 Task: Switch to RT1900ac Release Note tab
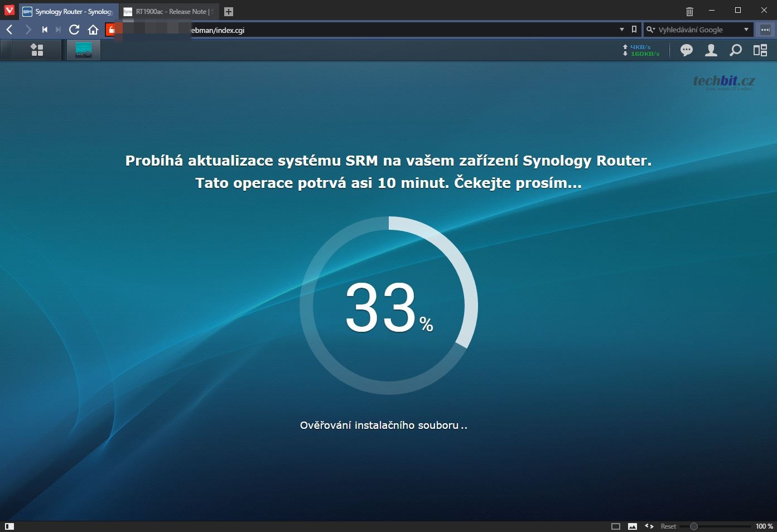point(170,12)
